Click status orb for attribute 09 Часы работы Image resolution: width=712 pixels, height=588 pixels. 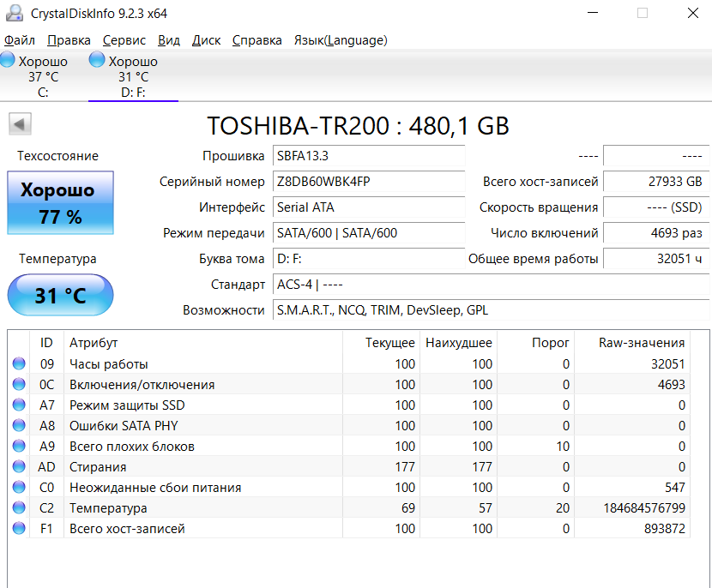click(19, 364)
